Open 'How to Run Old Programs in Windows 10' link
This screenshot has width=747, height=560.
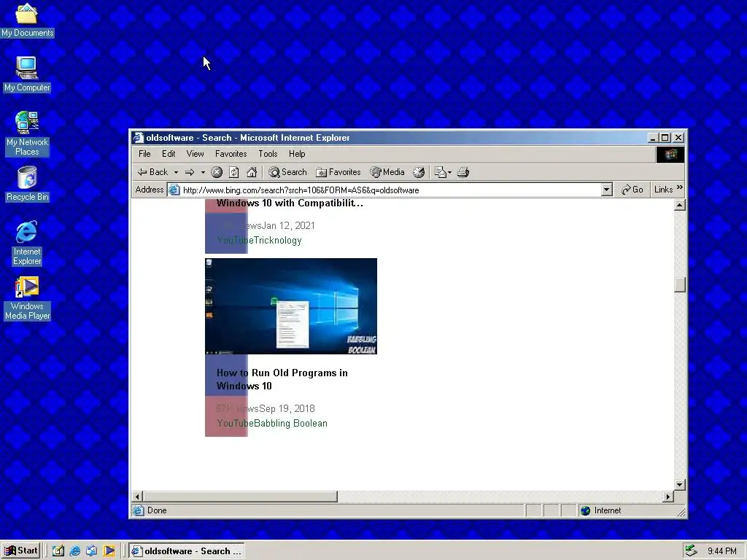click(x=282, y=379)
